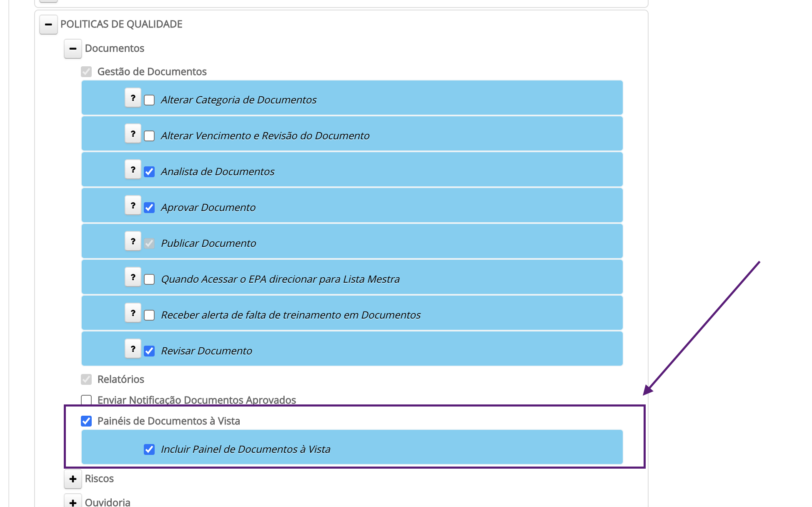Click help icon beside Aprovar Documento
Viewport: 812px width, 507px height.
pyautogui.click(x=133, y=206)
